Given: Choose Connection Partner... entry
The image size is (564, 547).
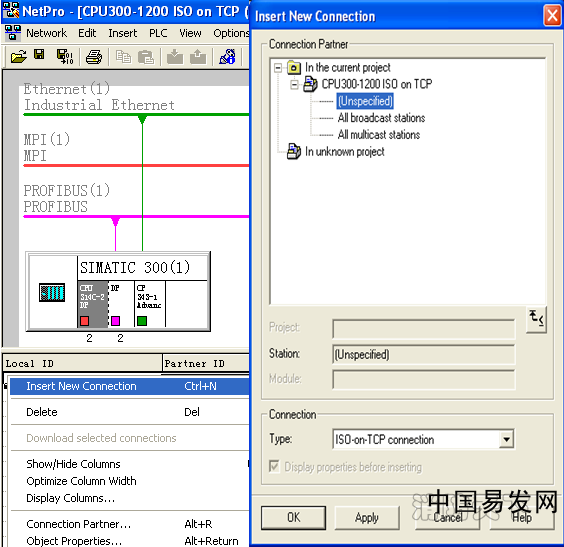Looking at the screenshot, I should (129, 524).
